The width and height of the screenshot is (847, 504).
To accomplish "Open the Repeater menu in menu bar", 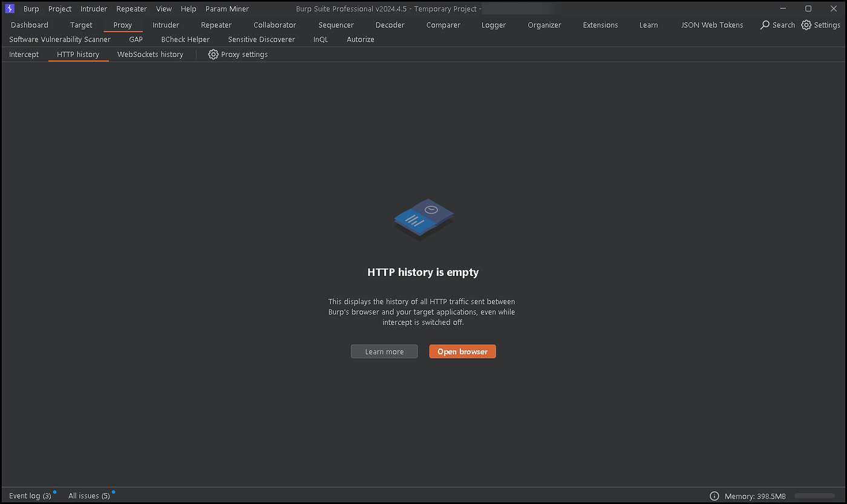I will [131, 9].
